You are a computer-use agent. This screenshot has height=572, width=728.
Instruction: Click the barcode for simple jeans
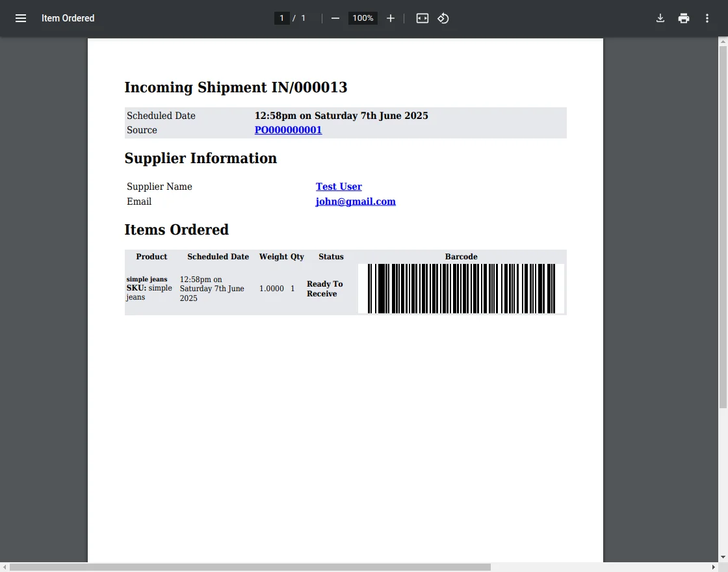pyautogui.click(x=461, y=289)
